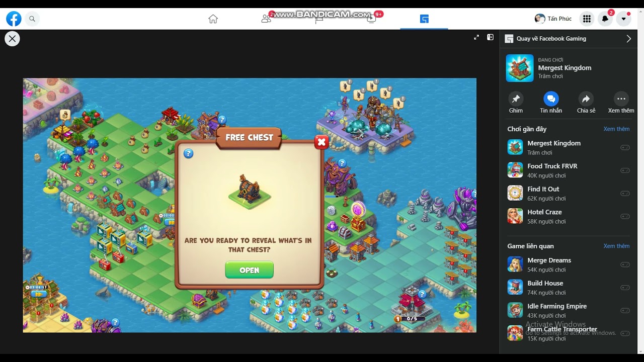Click the Build House icon

coord(515,287)
